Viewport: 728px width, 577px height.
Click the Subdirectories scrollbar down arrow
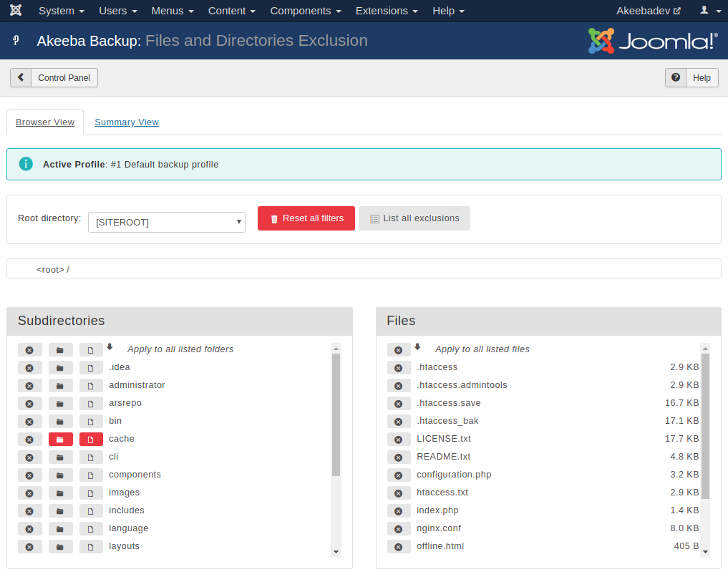tap(336, 552)
